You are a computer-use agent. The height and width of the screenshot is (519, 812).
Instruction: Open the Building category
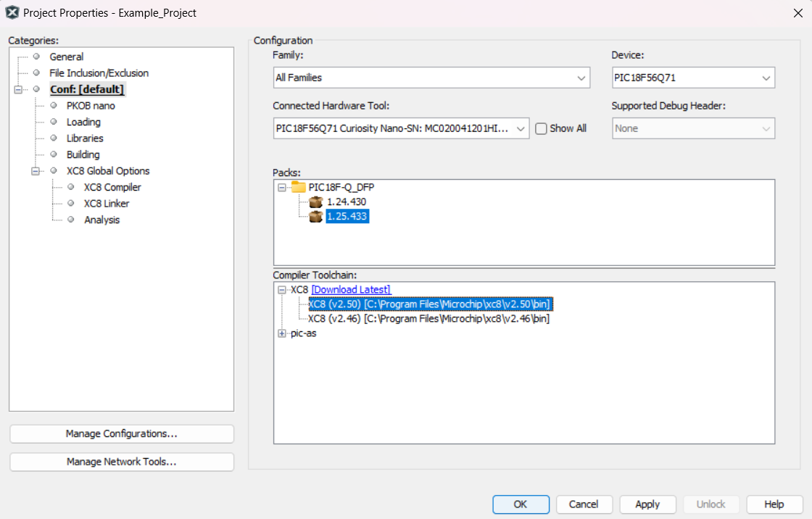tap(83, 154)
